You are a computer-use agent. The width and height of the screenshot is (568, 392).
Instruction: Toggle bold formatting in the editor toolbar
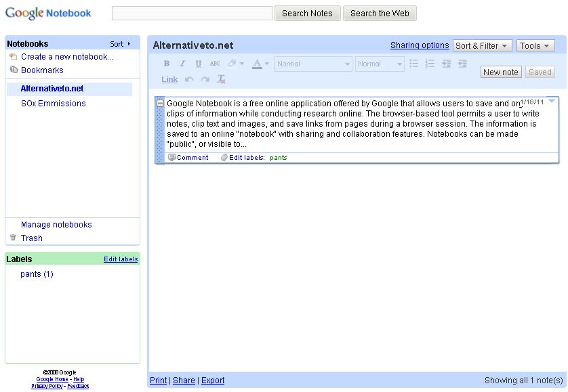click(166, 63)
